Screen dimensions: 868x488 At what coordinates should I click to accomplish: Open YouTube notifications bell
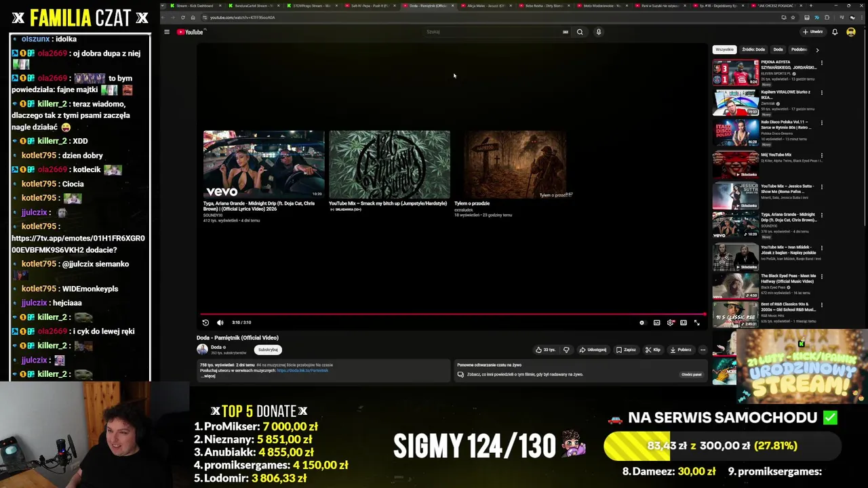(x=835, y=32)
